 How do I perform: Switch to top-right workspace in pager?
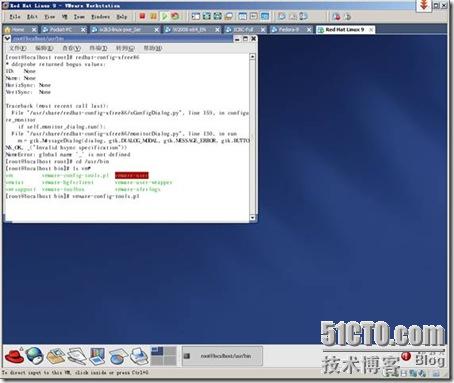pyautogui.click(x=170, y=351)
